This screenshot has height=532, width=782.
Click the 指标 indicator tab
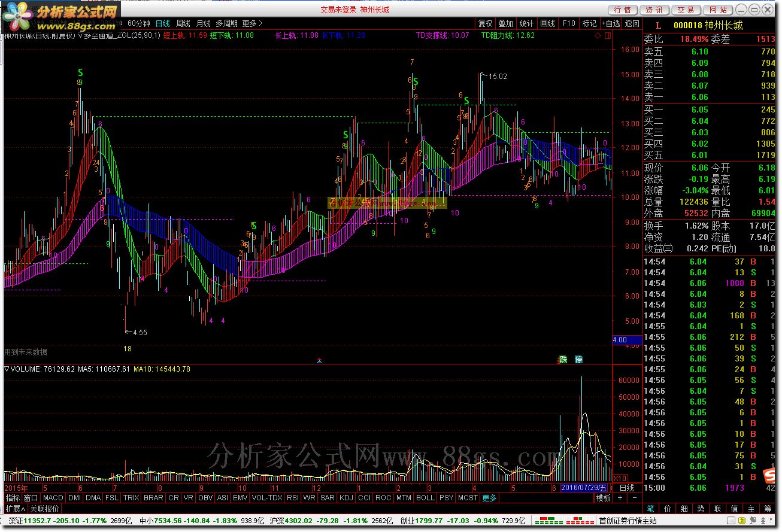click(13, 498)
